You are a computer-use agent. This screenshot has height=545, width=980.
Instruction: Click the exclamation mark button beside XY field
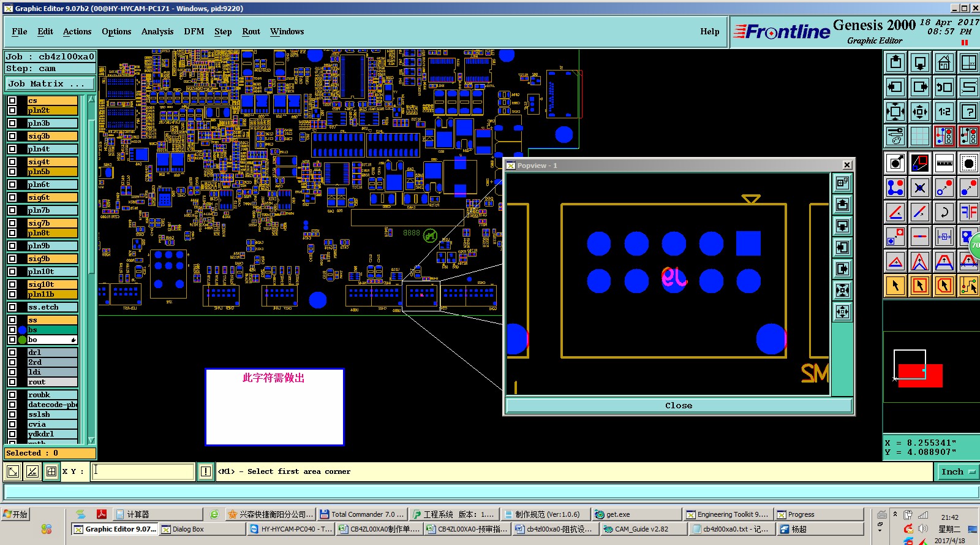pos(206,471)
